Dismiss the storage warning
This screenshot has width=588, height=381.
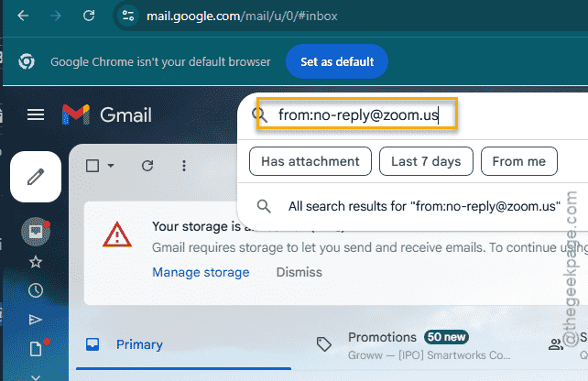coord(299,272)
